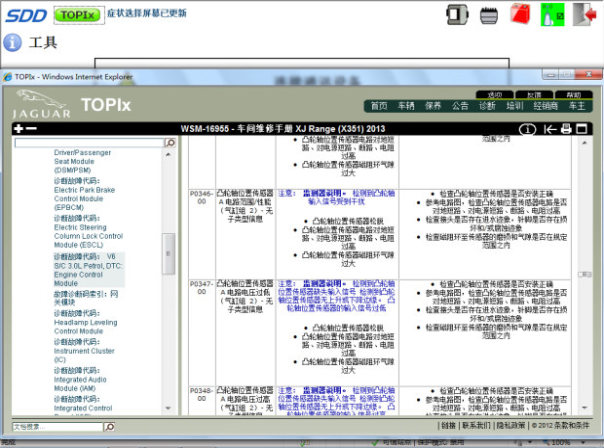Screen dimensions: 604x448
Task: Click the exit session door icon
Action: (x=585, y=15)
